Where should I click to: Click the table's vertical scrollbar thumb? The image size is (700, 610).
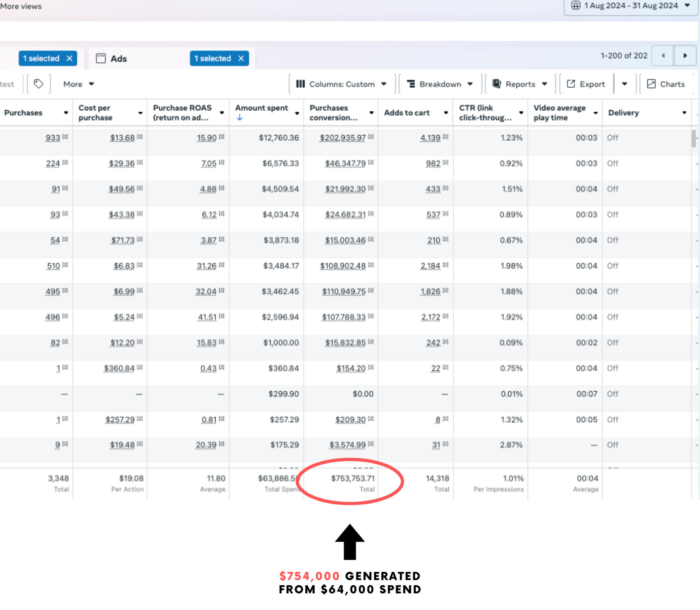click(x=694, y=139)
